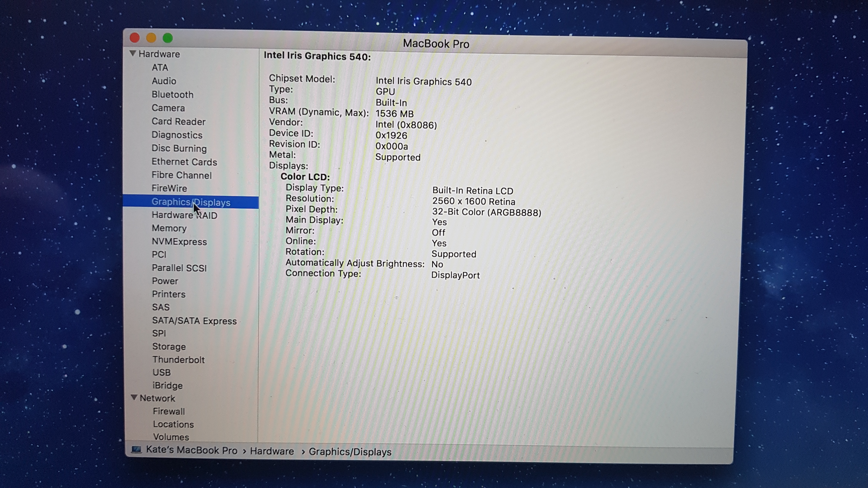Select NVMExpress in the sidebar
This screenshot has height=488, width=868.
point(179,242)
